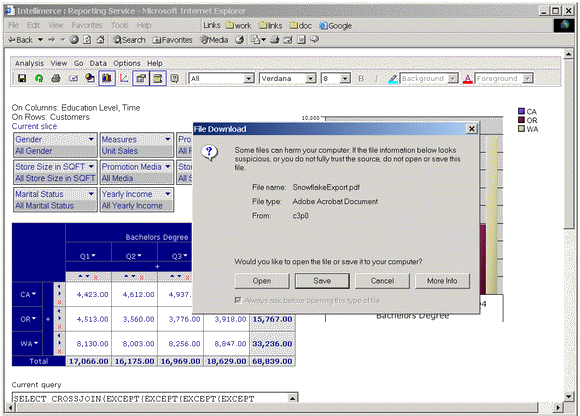Click the help question toolbar icon

click(175, 78)
